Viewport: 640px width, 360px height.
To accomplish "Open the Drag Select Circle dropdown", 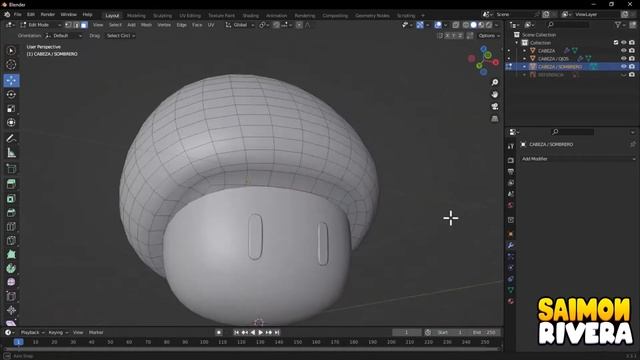I will click(x=120, y=36).
